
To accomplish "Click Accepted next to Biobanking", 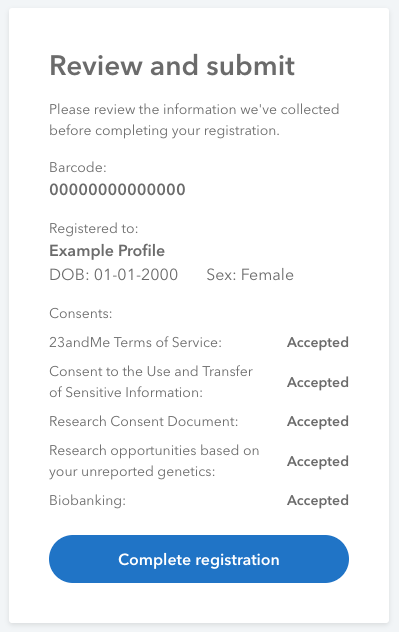I will (318, 500).
